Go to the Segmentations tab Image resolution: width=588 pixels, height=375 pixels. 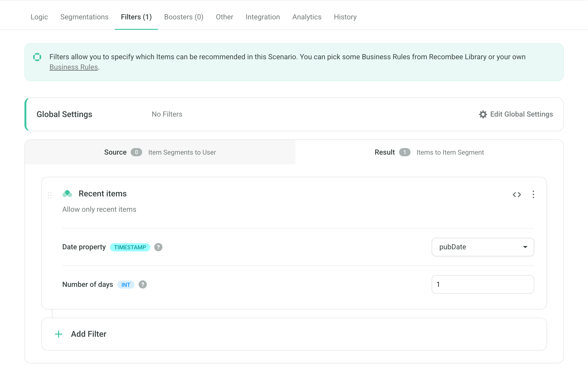(x=84, y=17)
